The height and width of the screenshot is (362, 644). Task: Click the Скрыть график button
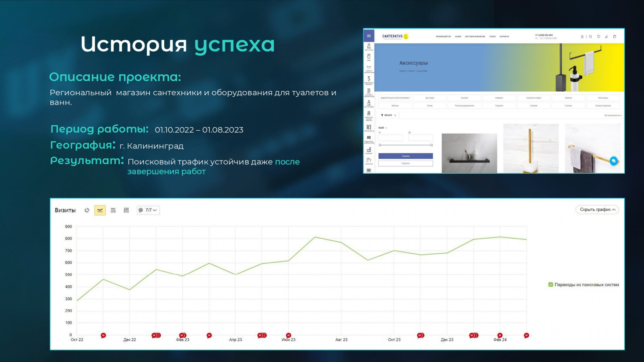click(597, 210)
